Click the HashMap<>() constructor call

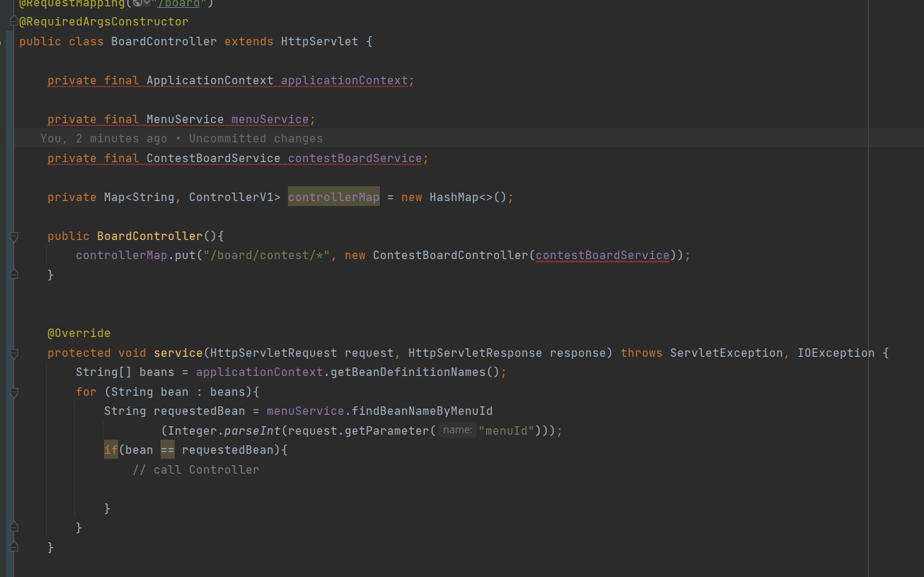(468, 197)
